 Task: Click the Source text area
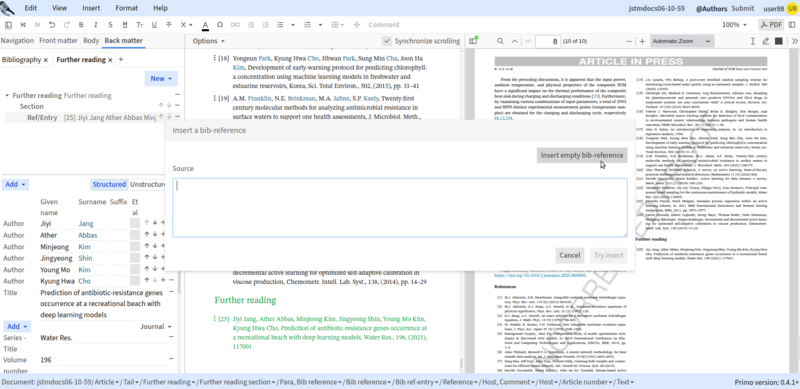tap(399, 207)
